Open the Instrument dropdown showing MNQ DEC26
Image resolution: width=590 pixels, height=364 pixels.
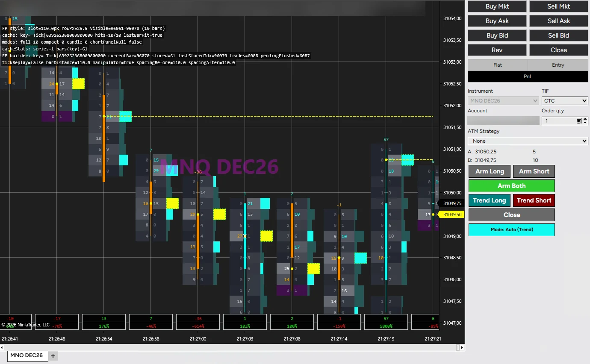point(503,101)
